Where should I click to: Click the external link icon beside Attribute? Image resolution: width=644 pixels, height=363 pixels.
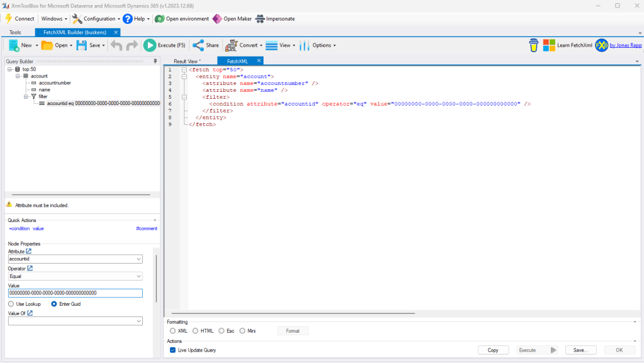pyautogui.click(x=28, y=251)
